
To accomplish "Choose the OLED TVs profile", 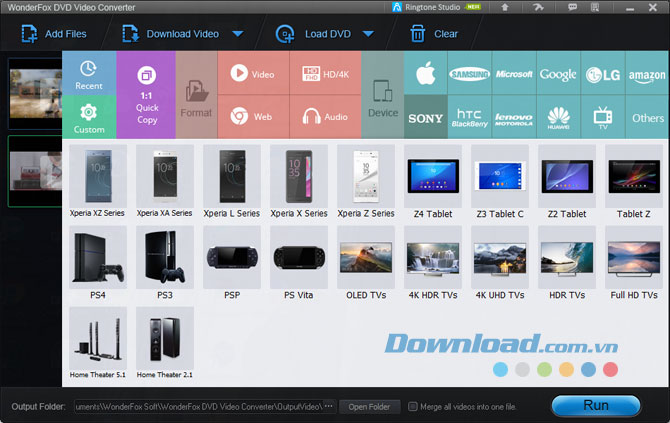I will [366, 263].
